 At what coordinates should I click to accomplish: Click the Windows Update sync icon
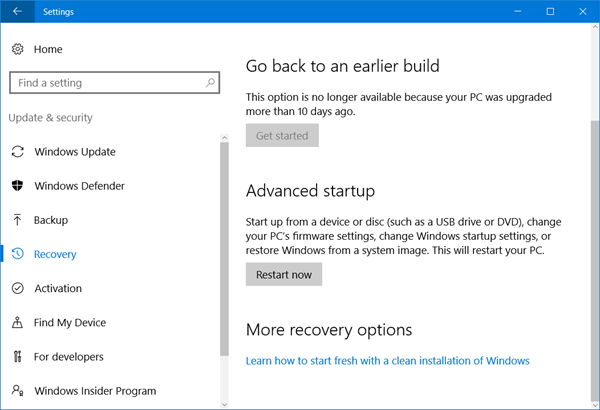(17, 152)
